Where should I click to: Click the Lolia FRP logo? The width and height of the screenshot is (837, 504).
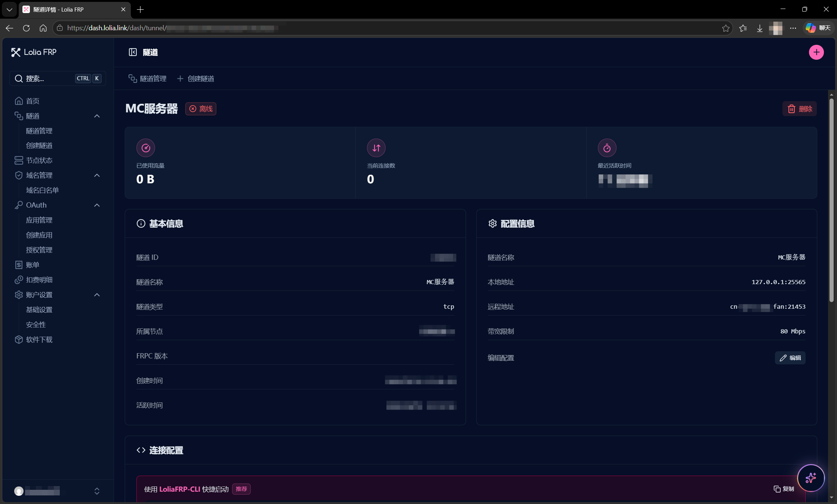click(x=34, y=52)
